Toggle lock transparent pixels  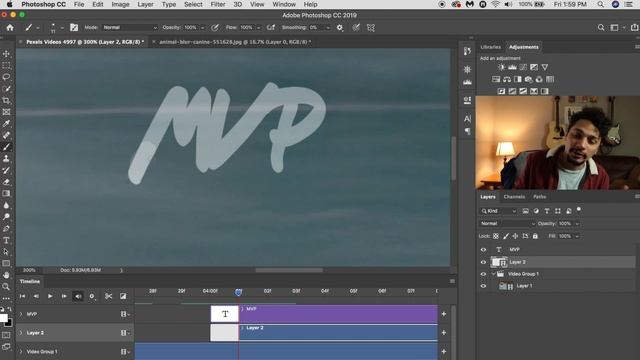[x=496, y=236]
